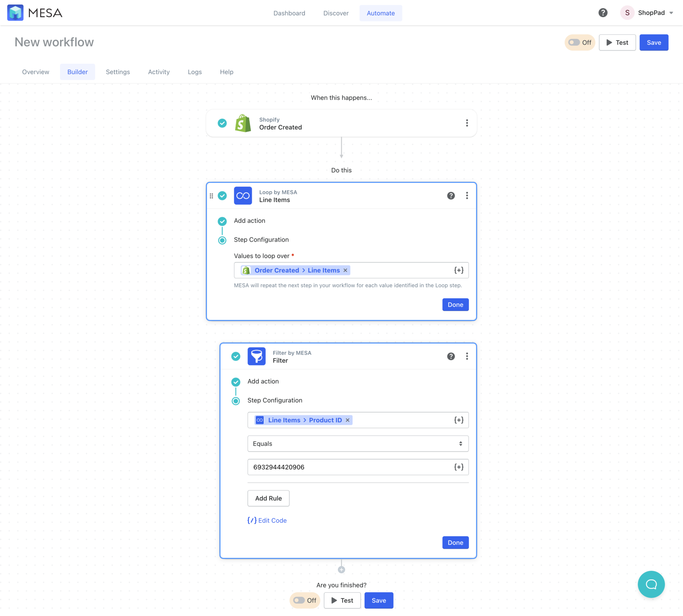Open the chat support bubble
This screenshot has height=616, width=683.
pos(651,584)
